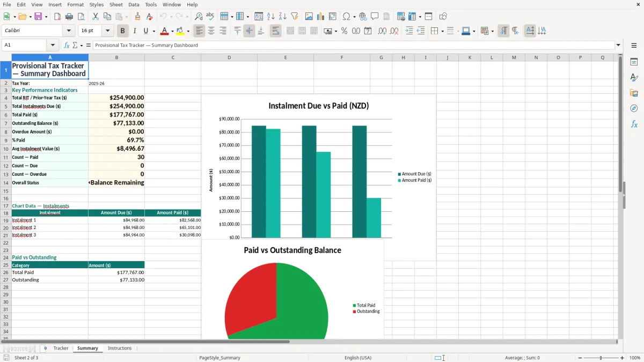
Task: Select row 14 header
Action: click(6, 183)
